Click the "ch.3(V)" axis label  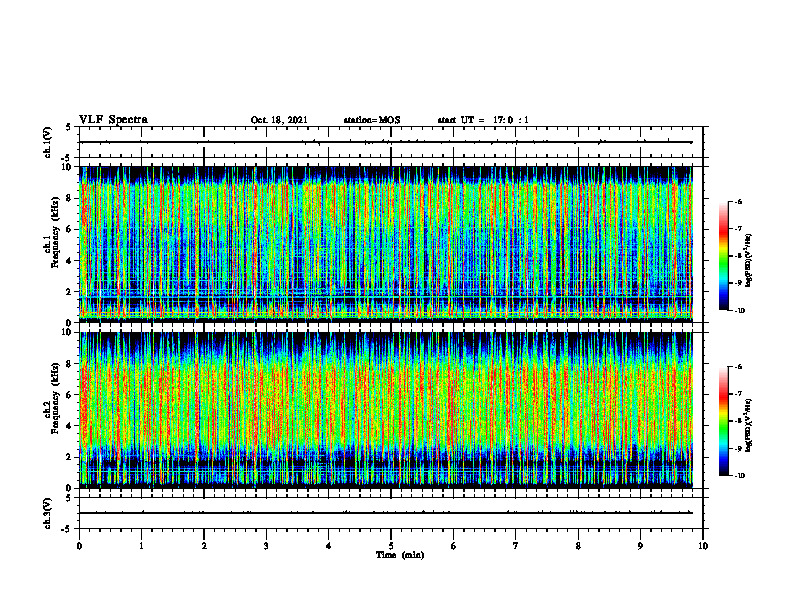tap(47, 513)
